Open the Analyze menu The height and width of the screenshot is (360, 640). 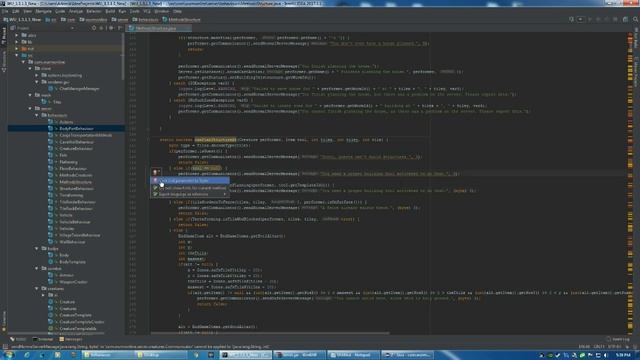point(76,11)
